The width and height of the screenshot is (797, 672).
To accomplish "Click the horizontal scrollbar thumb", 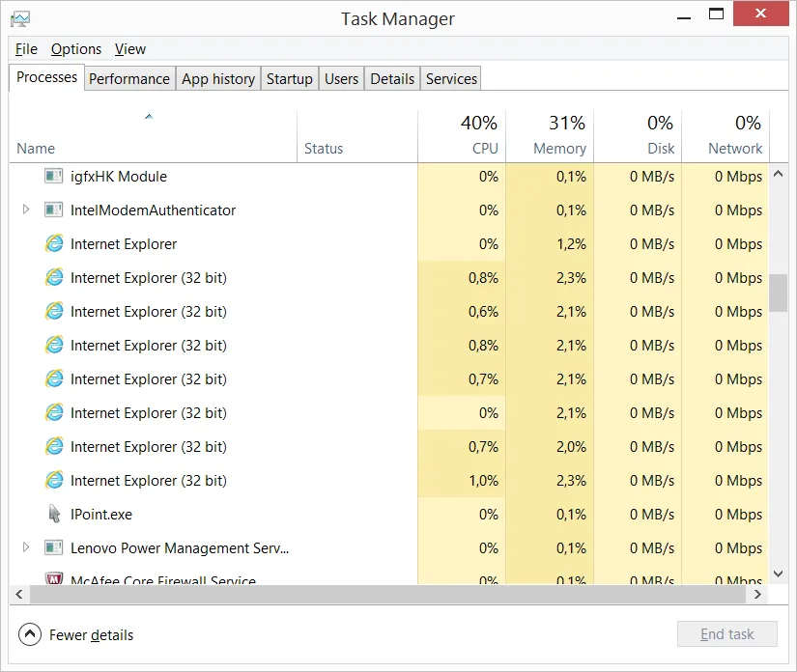I will (x=387, y=594).
